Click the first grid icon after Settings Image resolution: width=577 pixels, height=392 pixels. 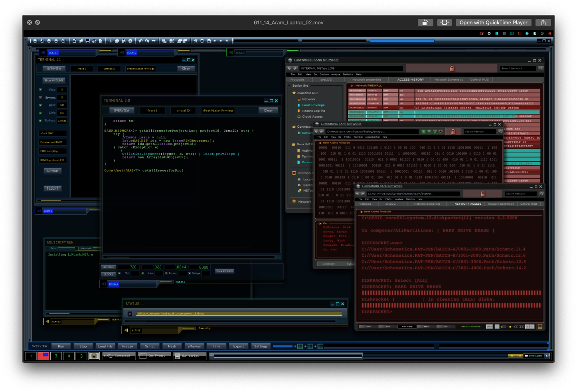[x=300, y=346]
